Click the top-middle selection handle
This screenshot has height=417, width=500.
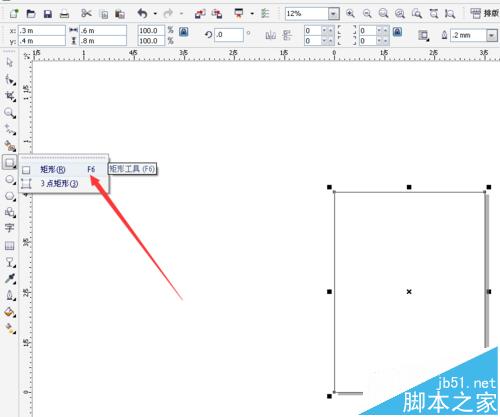pyautogui.click(x=409, y=187)
